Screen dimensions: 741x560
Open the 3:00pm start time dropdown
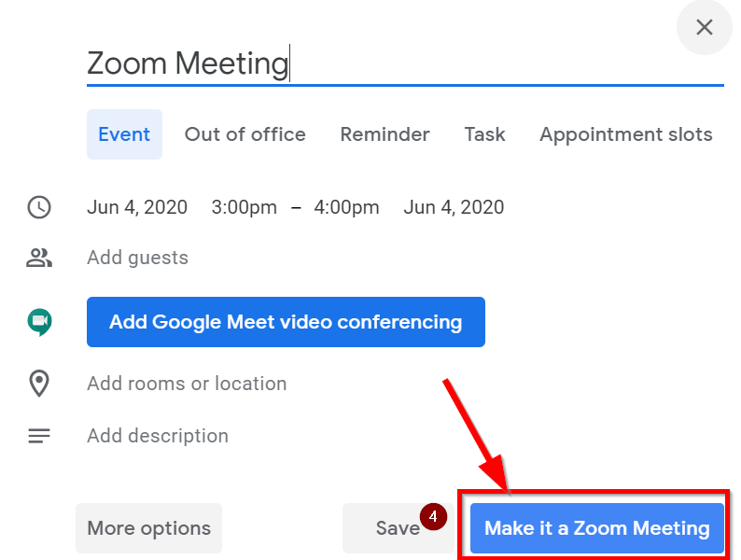[244, 207]
